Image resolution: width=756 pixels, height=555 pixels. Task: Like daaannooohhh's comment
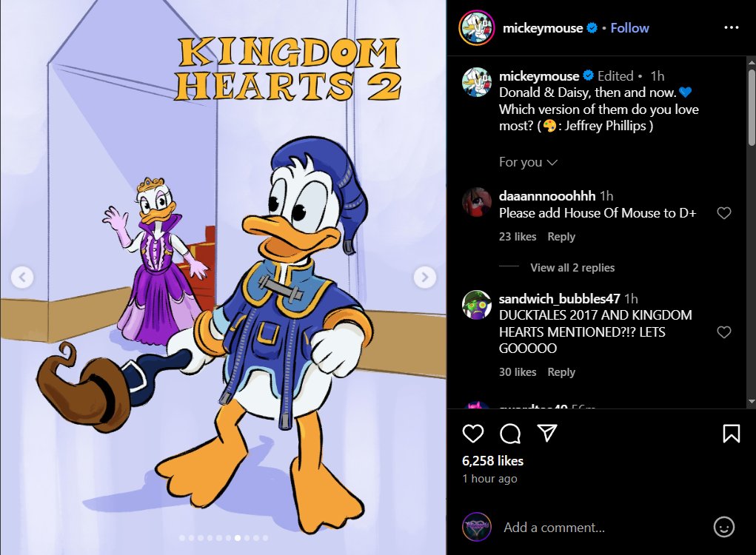point(723,213)
